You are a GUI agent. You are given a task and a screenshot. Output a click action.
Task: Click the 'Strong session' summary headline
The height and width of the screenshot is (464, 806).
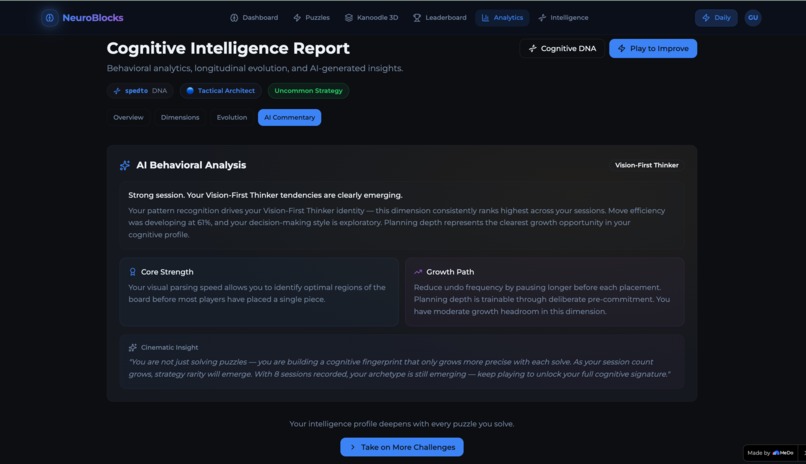(x=265, y=195)
